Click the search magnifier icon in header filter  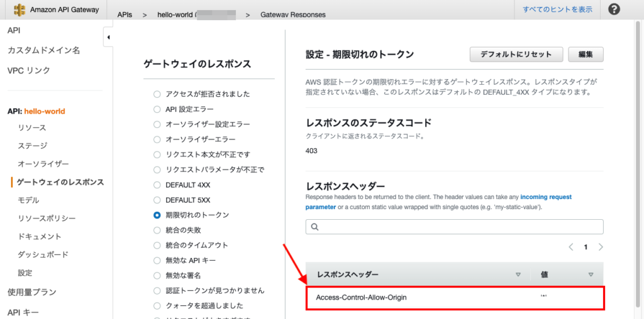click(315, 227)
